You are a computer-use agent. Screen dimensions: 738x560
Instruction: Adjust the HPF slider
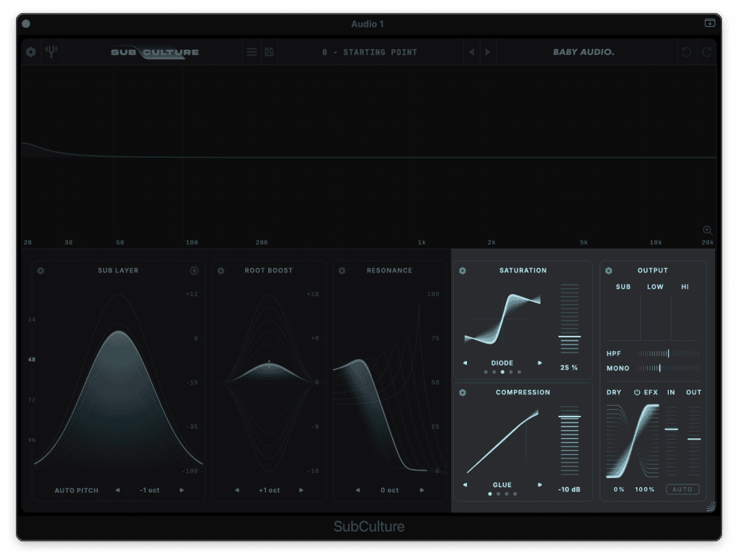(x=668, y=353)
